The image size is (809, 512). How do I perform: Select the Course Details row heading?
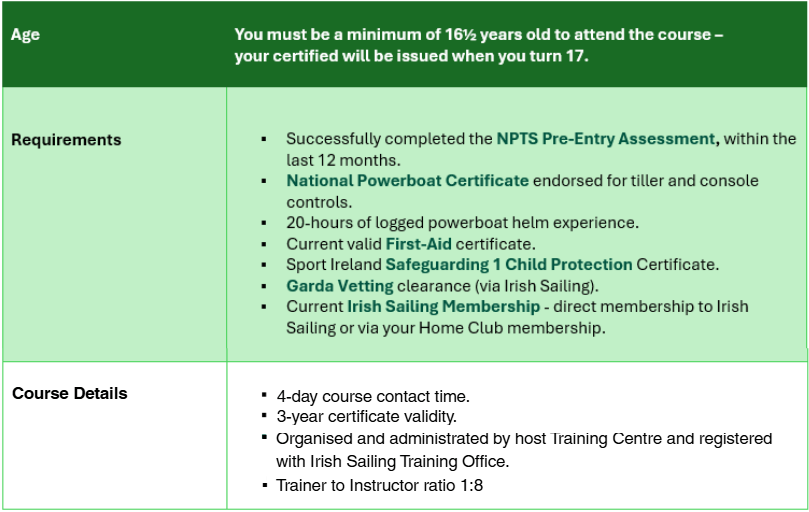[x=70, y=393]
